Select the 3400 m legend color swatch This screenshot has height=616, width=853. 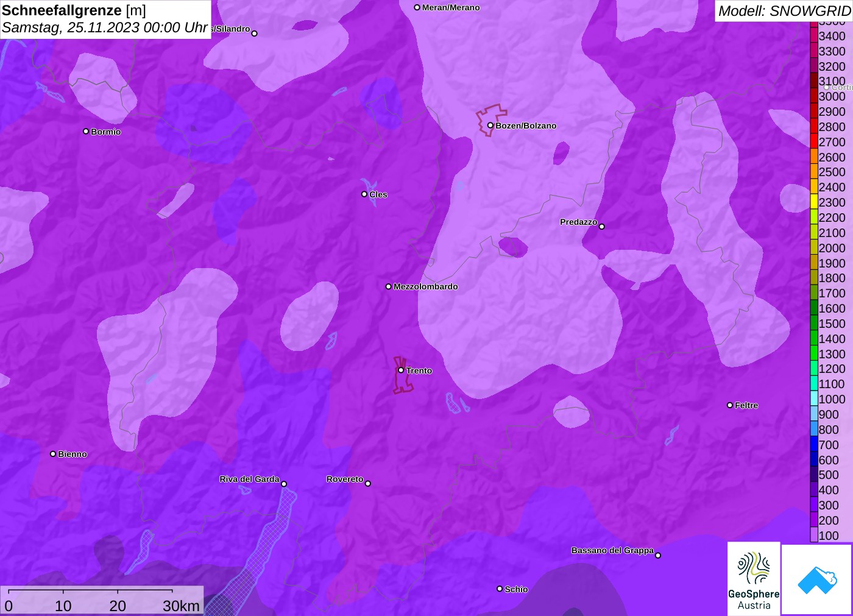[x=814, y=35]
